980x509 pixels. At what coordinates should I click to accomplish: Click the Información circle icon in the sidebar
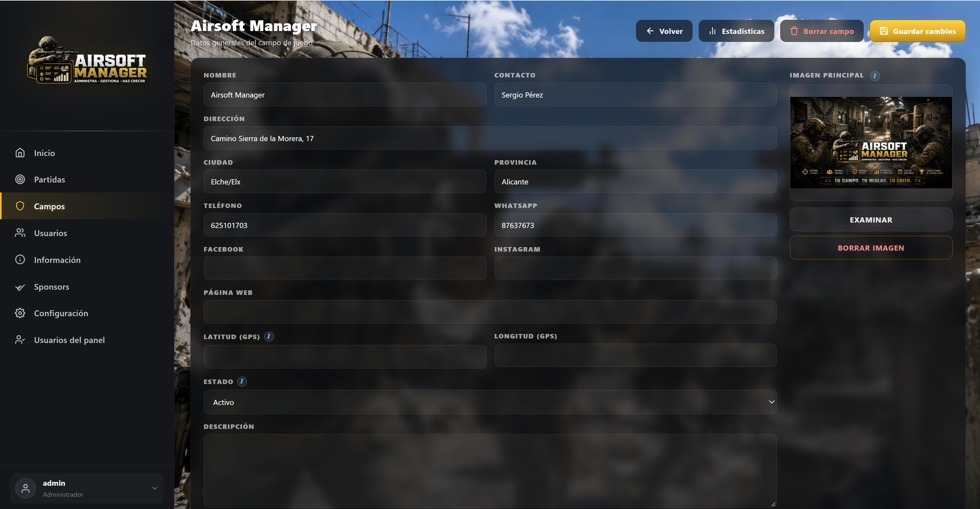coord(20,260)
